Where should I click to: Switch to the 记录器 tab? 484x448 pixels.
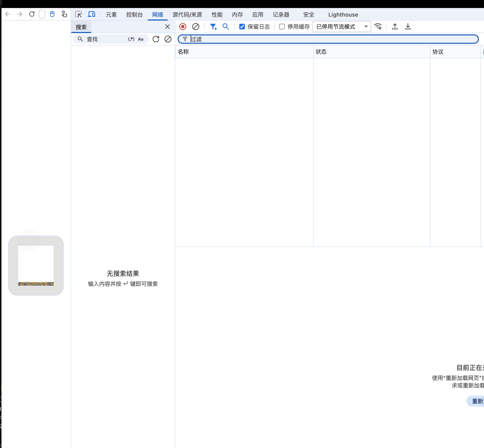281,15
